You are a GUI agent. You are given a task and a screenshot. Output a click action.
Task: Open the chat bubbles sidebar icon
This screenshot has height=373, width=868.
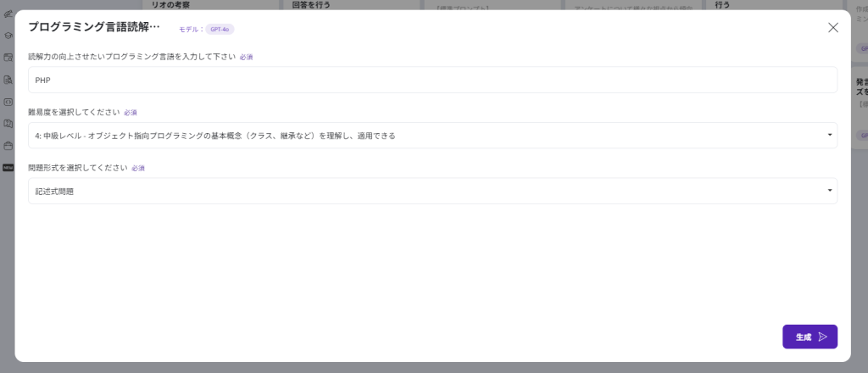pyautogui.click(x=8, y=123)
